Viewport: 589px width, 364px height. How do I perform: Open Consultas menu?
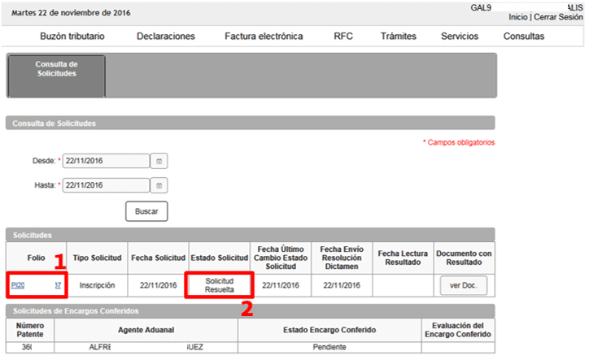(524, 37)
